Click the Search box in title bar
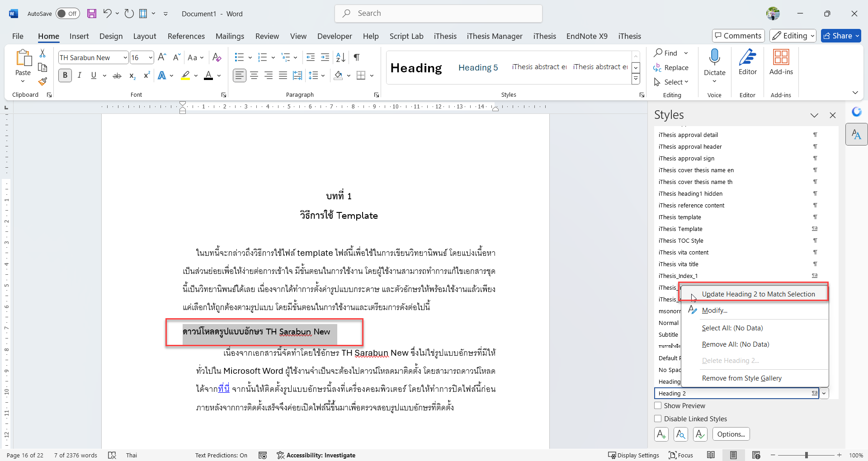 [x=439, y=14]
